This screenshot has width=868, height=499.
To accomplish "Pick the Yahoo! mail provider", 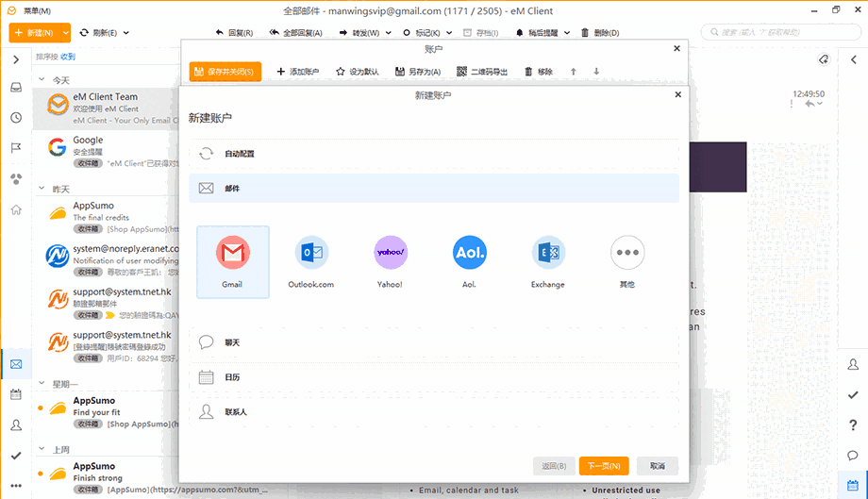I will click(x=391, y=261).
